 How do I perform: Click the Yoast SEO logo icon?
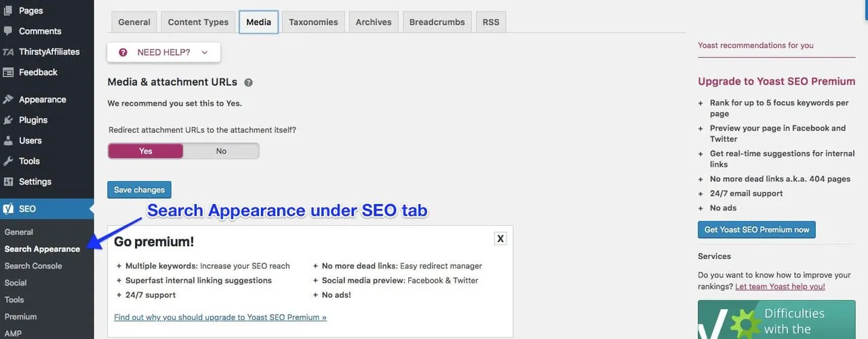coord(8,209)
